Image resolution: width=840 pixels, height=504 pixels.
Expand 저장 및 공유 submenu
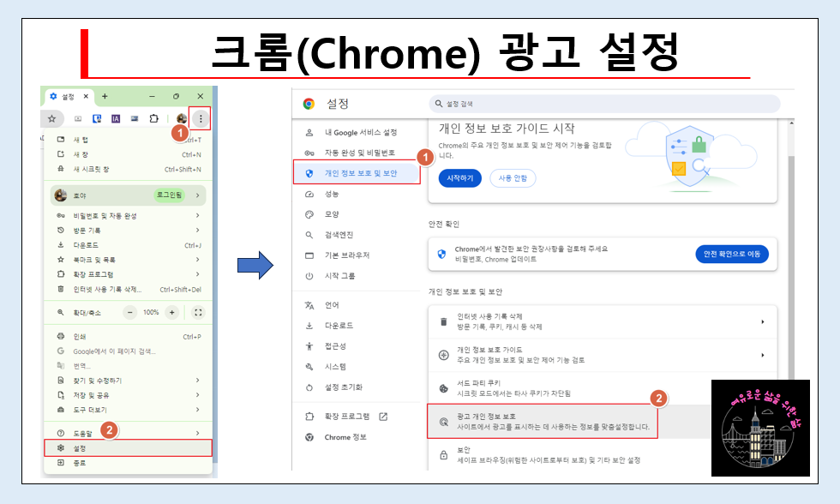pyautogui.click(x=128, y=395)
